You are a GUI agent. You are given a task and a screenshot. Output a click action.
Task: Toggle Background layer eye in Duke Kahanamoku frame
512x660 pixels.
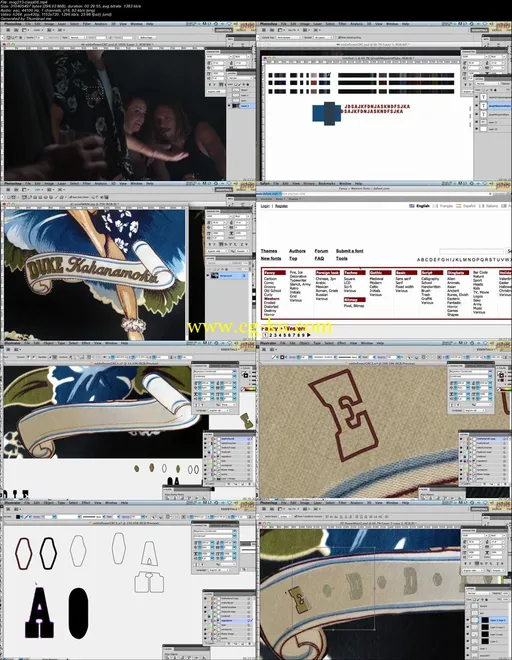[208, 276]
